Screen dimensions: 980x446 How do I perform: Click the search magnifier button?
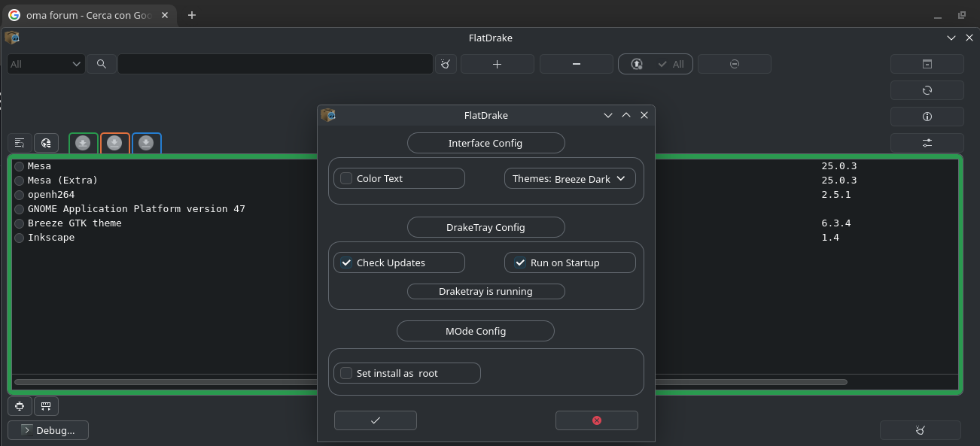tap(102, 64)
